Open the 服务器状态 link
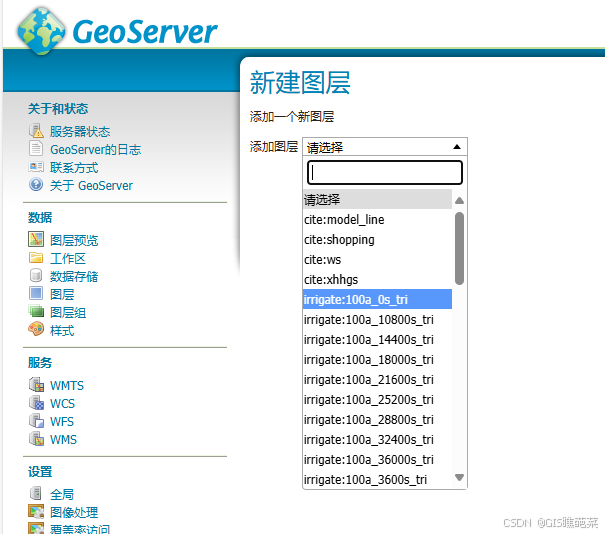 tap(80, 132)
